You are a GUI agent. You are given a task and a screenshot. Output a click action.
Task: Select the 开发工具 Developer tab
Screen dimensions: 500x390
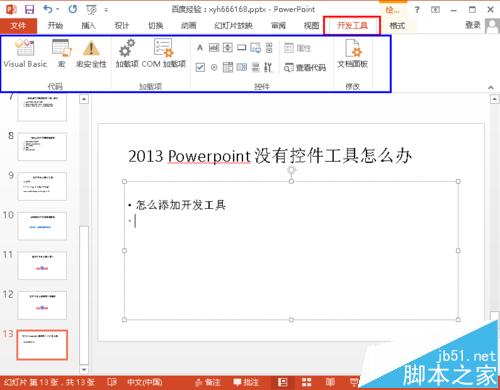pos(352,26)
